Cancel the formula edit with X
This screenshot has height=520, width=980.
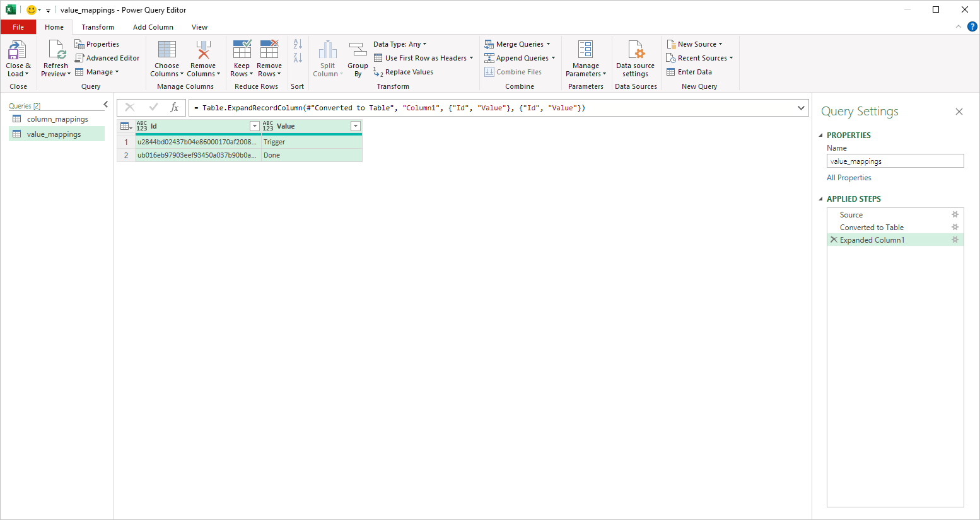tap(130, 108)
